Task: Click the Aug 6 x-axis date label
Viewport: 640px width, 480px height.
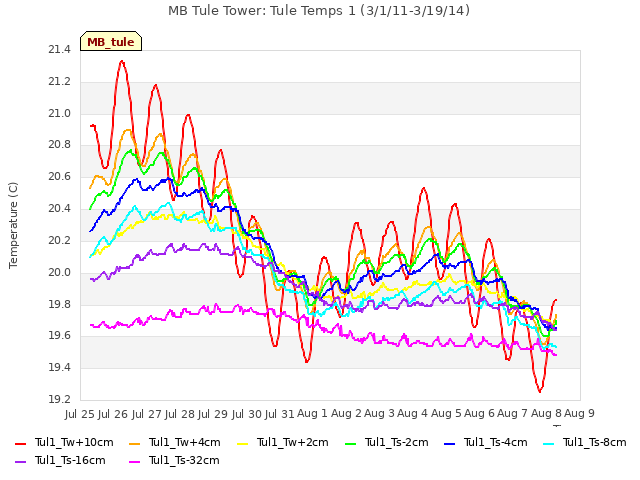Action: (x=479, y=414)
